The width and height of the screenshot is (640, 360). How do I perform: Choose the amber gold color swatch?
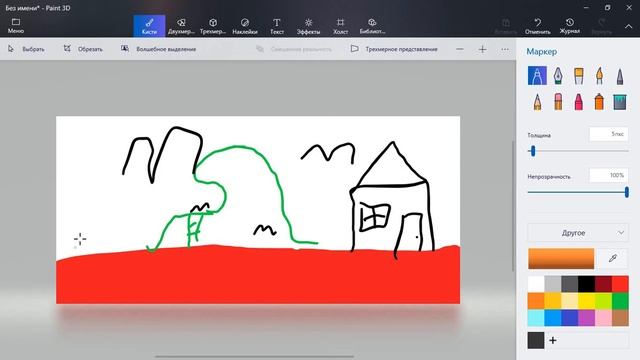point(553,301)
